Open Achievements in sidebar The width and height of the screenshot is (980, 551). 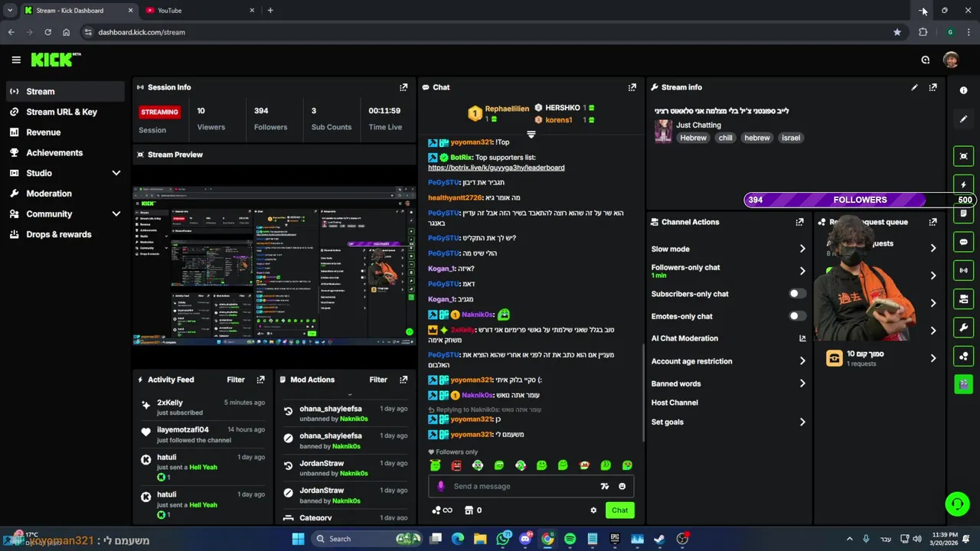(x=65, y=152)
